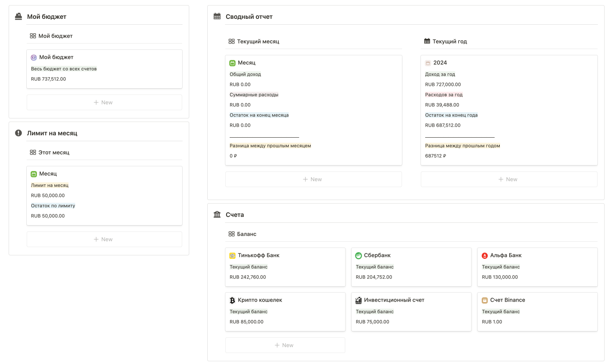Click the Счет Binance card icon

click(x=485, y=300)
